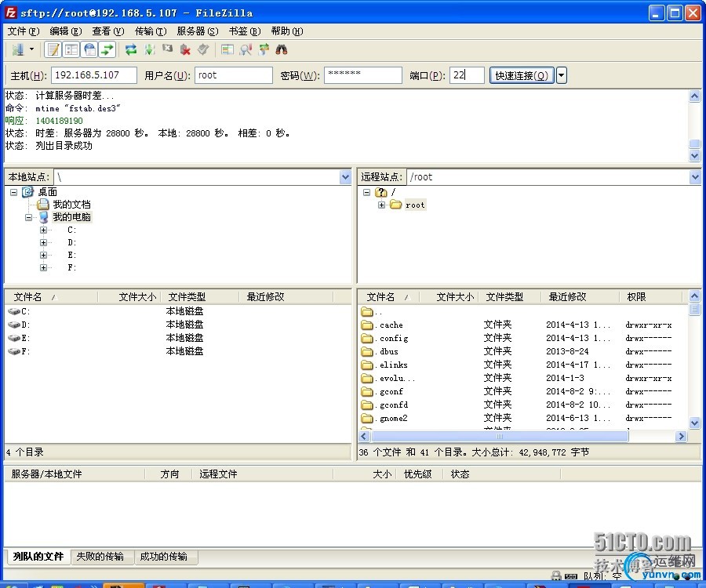
Task: Expand the D: drive in local tree
Action: [43, 242]
